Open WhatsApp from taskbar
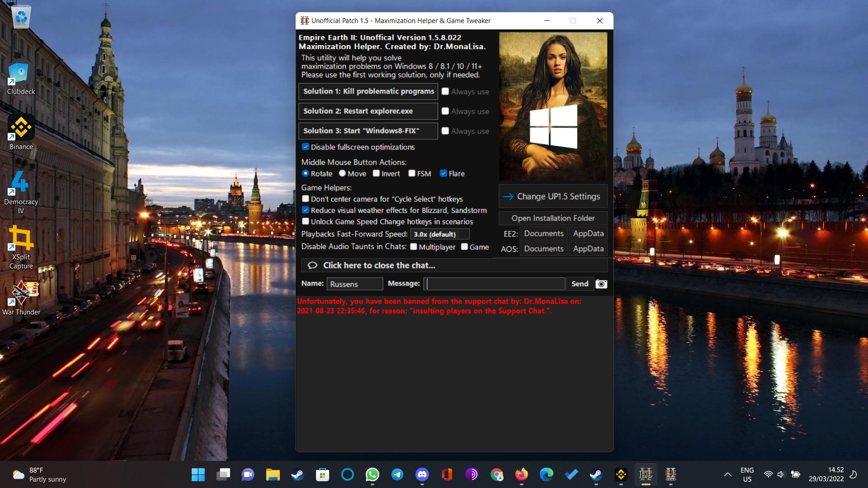The image size is (868, 488). (x=372, y=474)
